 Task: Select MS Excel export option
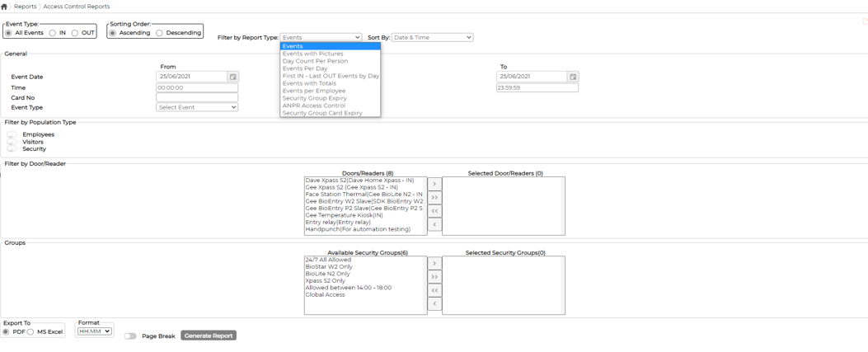pos(31,332)
